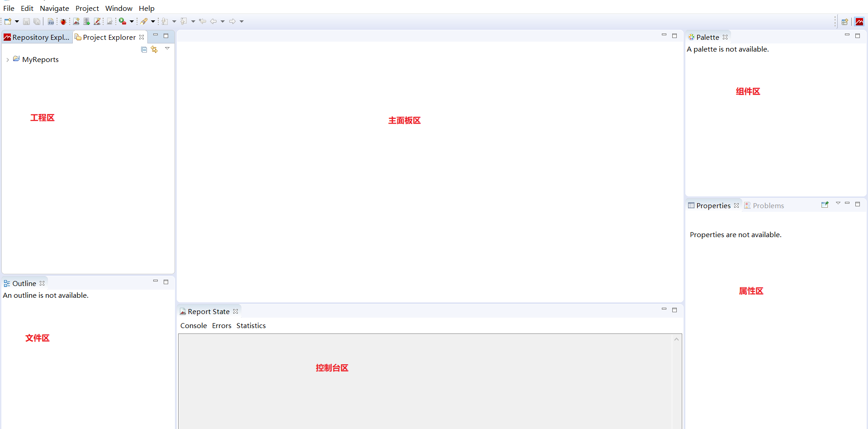
Task: Click the console scrollbar up arrow
Action: pos(676,339)
